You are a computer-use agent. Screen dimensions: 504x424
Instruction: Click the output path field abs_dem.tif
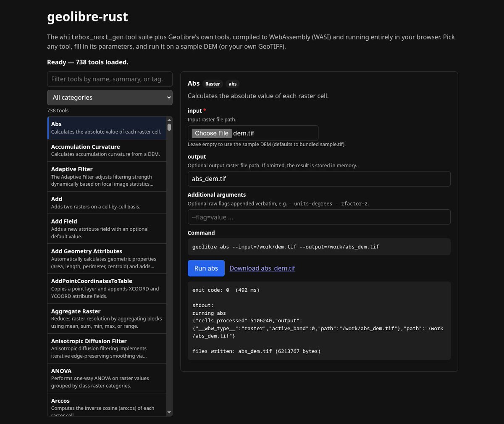[x=319, y=179]
